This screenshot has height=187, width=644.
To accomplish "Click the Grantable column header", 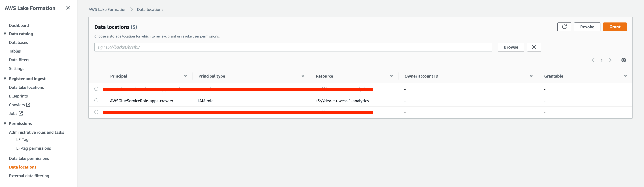I will coord(553,76).
